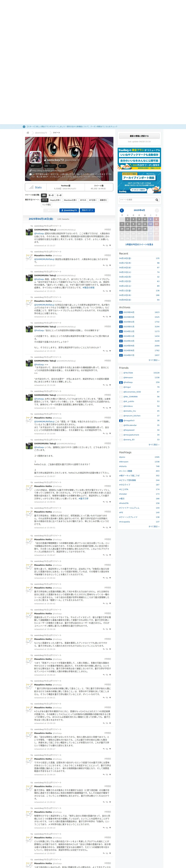Image resolution: width=186 pixels, height=868 pixels.
Task: Open archive icon for 2025年04月
Action: tap(121, 312)
